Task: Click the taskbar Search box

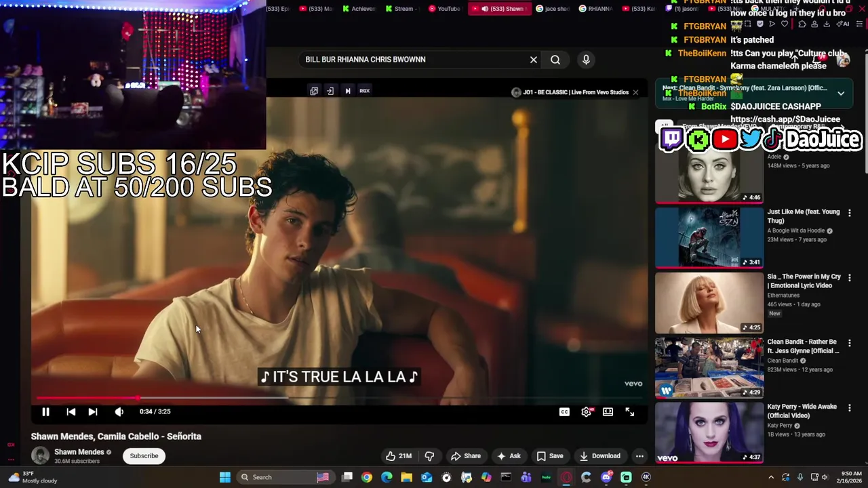Action: (285, 477)
